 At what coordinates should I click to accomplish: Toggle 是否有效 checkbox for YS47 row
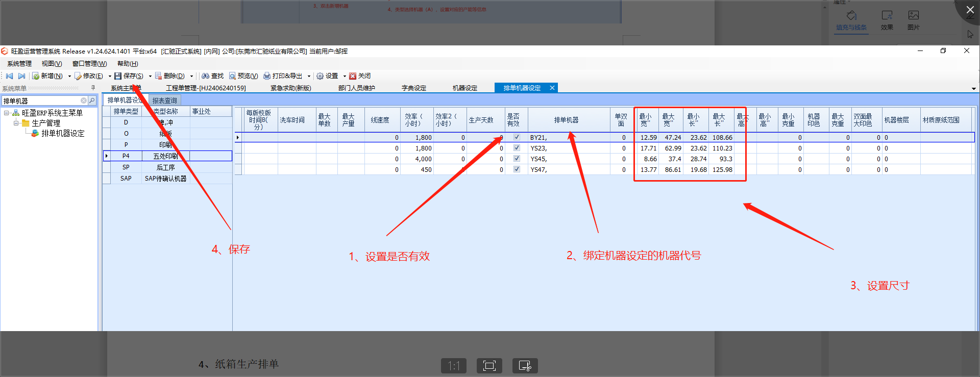pyautogui.click(x=517, y=169)
